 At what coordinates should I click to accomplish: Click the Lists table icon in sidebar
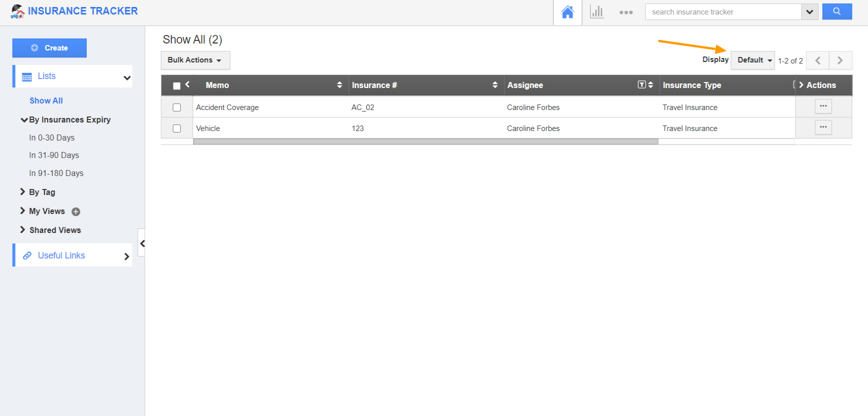pos(27,76)
